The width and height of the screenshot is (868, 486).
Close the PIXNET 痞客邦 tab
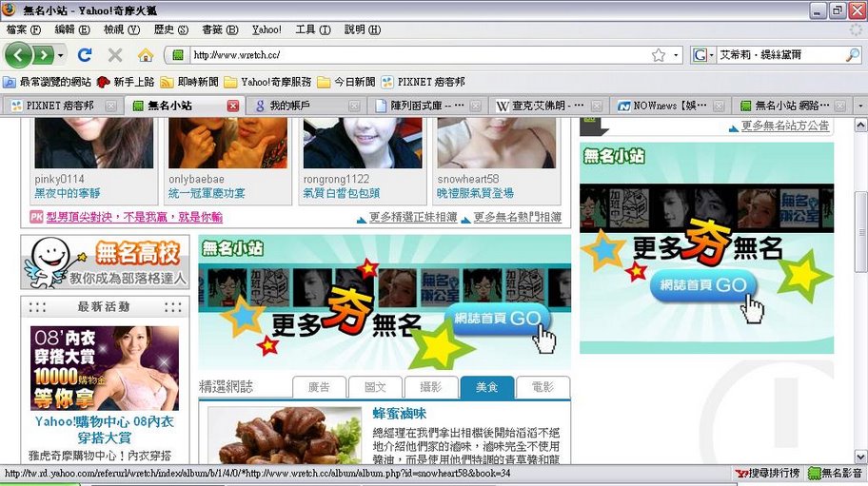pos(110,105)
